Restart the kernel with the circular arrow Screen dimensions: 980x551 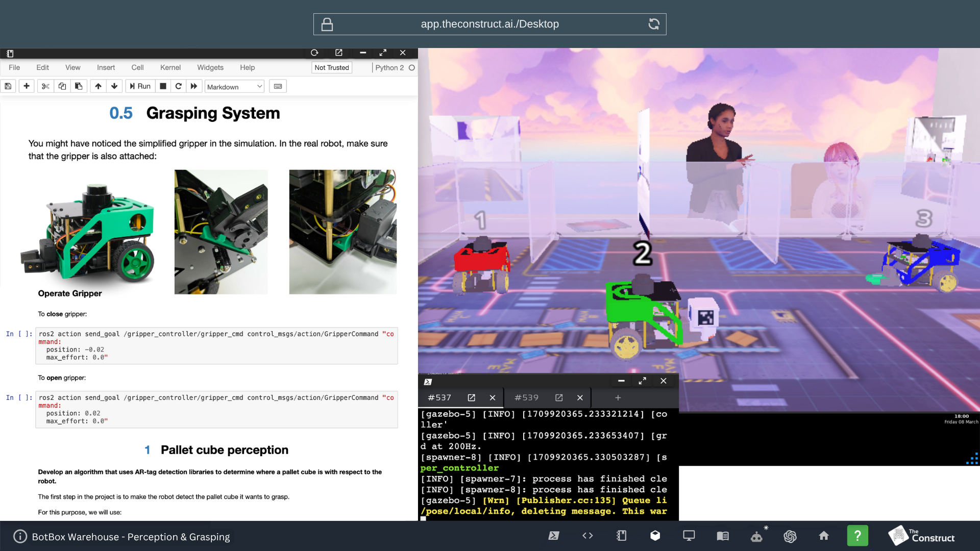pos(178,86)
